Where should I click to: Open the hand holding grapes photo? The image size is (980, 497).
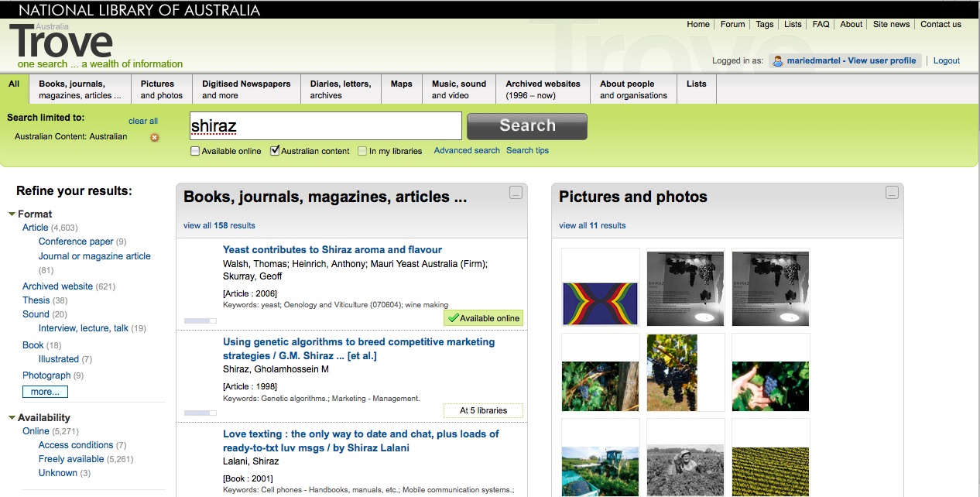coord(770,385)
